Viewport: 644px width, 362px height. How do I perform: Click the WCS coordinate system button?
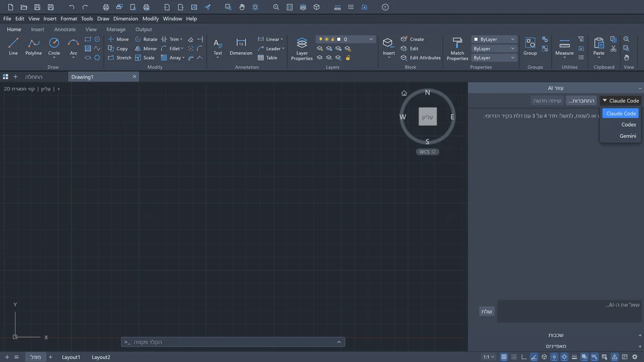click(428, 152)
